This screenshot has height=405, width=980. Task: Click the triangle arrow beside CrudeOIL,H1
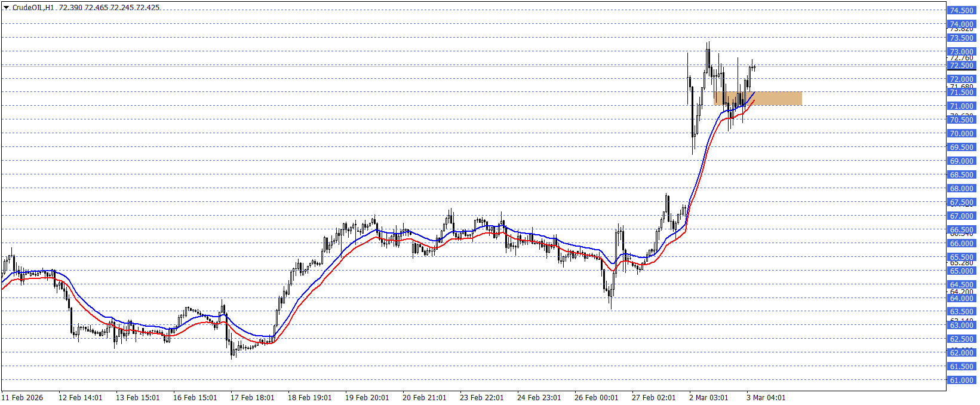(x=6, y=8)
